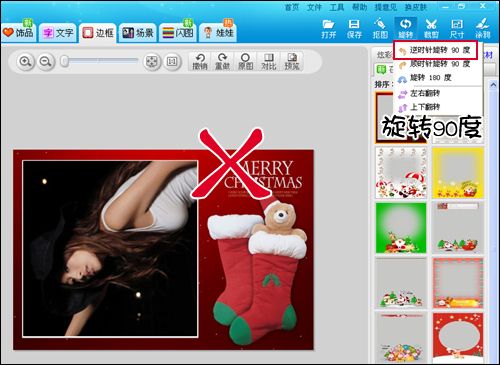Viewport: 500px width, 365px height.
Task: Pick the pink striped border frame thumbnail
Action: (458, 283)
